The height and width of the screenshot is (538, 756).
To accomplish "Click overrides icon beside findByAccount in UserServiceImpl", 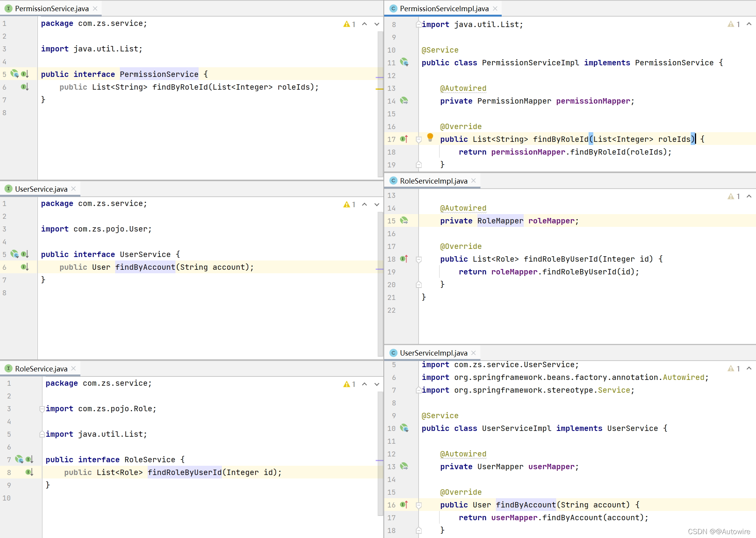I will pos(404,504).
